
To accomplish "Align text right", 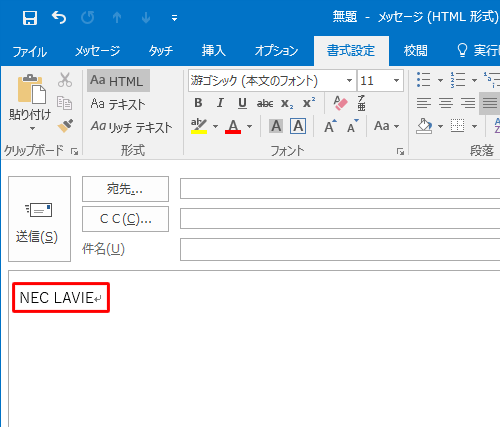I will click(468, 103).
